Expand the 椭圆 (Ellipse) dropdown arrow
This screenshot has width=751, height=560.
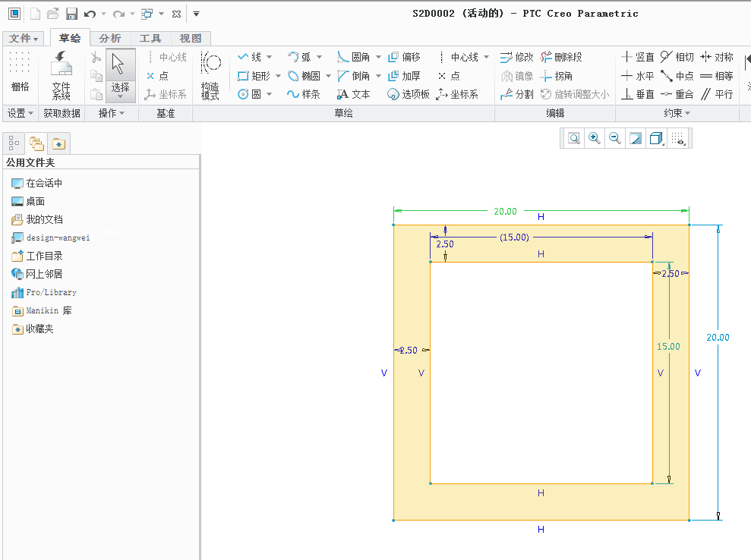329,76
